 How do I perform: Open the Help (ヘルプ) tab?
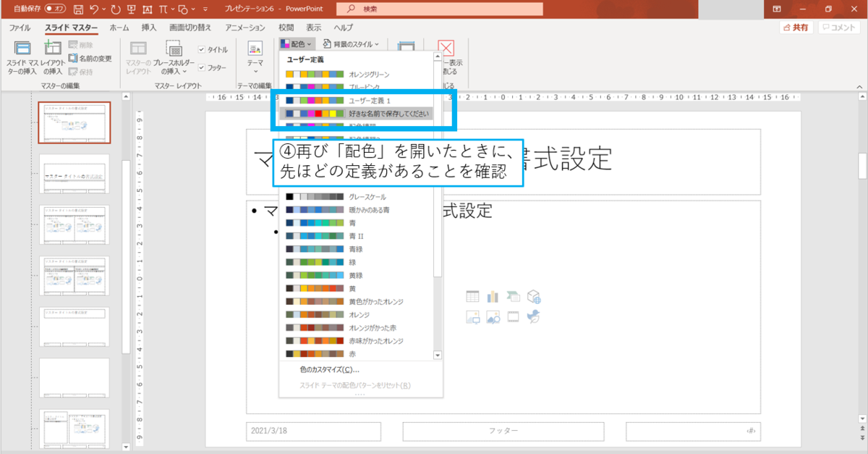pyautogui.click(x=343, y=28)
